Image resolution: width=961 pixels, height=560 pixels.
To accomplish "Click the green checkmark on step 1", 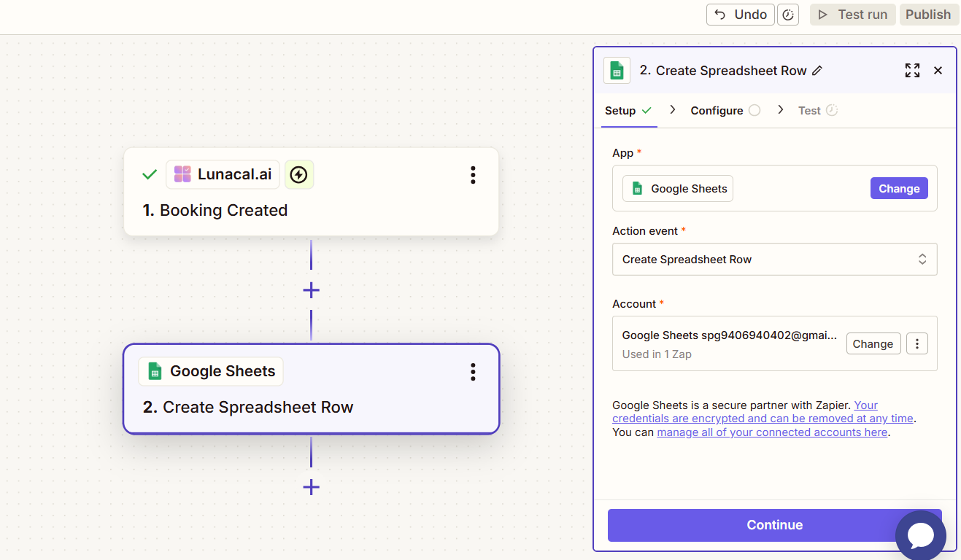I will click(x=150, y=174).
